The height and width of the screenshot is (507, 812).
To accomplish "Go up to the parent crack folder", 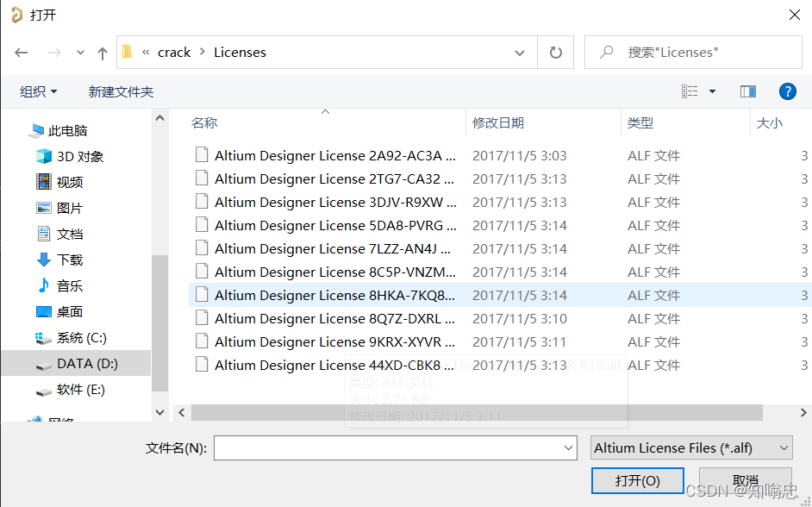I will [x=101, y=52].
